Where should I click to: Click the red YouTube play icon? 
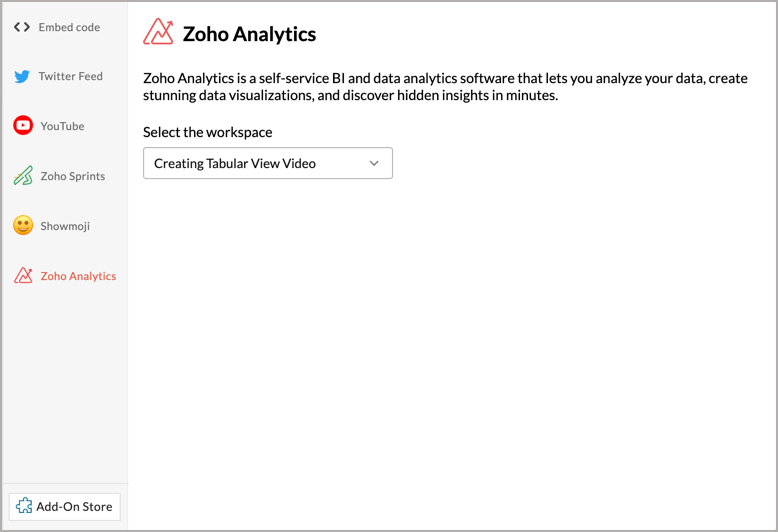[x=23, y=126]
